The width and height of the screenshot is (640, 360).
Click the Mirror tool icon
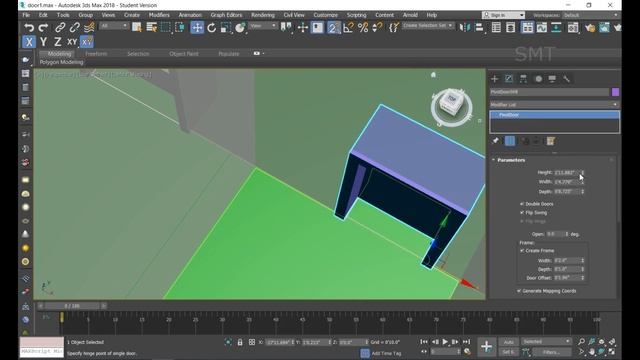pyautogui.click(x=464, y=27)
